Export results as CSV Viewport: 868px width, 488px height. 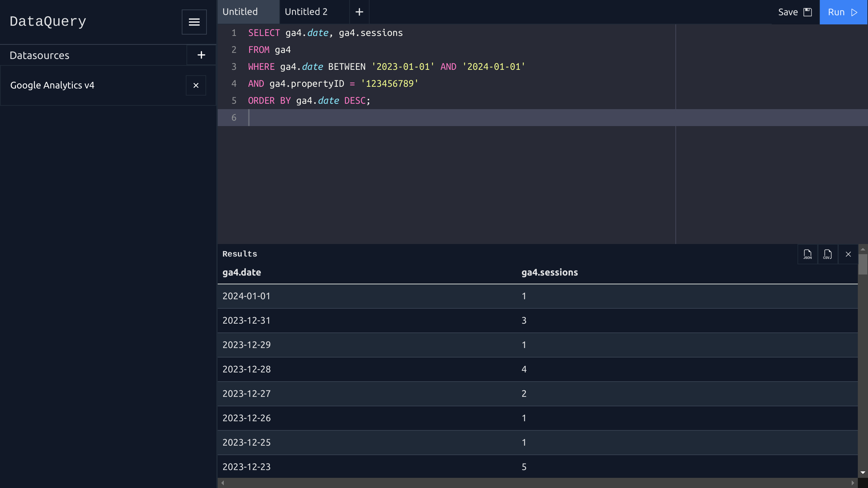point(827,254)
